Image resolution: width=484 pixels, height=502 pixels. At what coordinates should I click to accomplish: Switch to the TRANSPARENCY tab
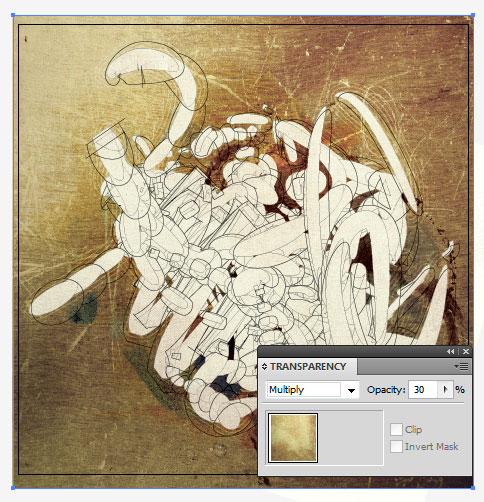308,367
